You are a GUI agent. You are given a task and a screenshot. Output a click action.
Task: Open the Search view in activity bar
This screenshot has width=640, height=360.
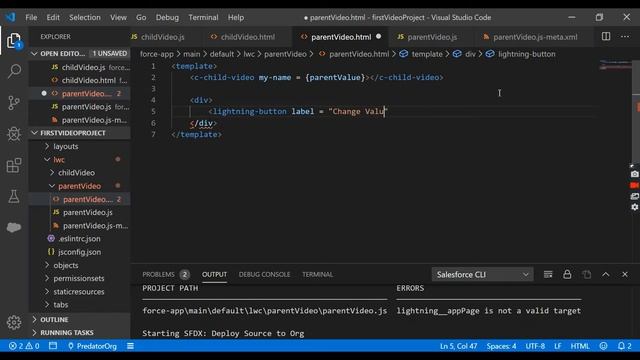coord(14,71)
